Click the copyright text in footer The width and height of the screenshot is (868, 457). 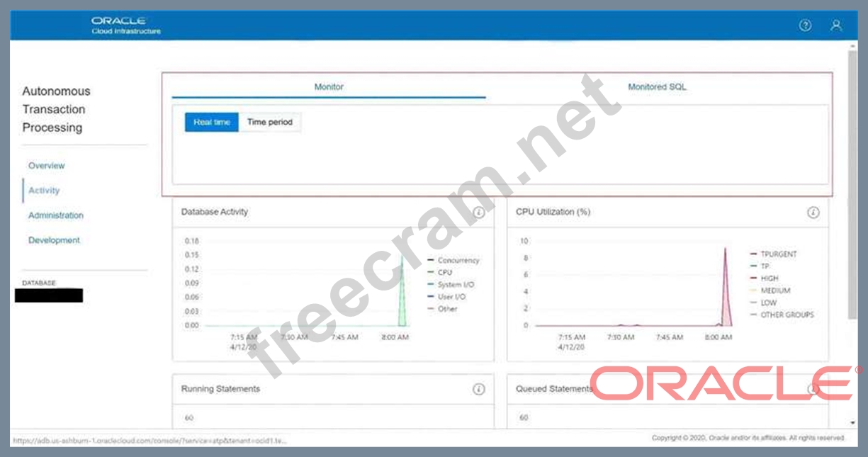coord(748,438)
